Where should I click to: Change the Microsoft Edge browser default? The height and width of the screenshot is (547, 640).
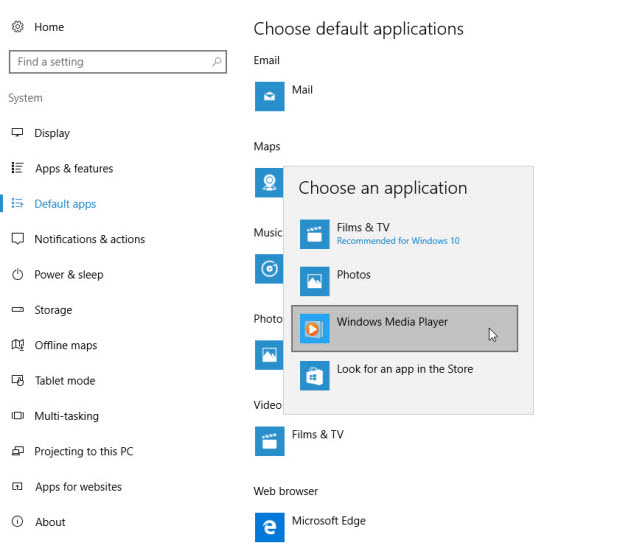[x=329, y=521]
